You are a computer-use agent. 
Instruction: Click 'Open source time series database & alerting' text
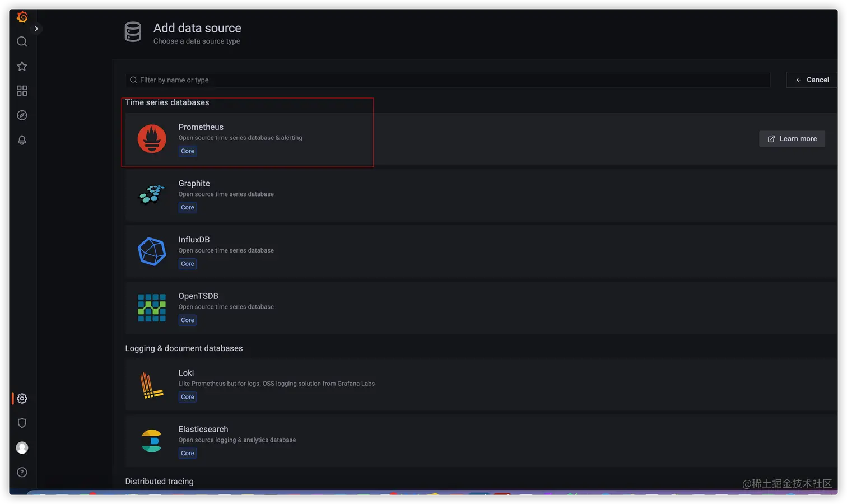click(x=240, y=138)
